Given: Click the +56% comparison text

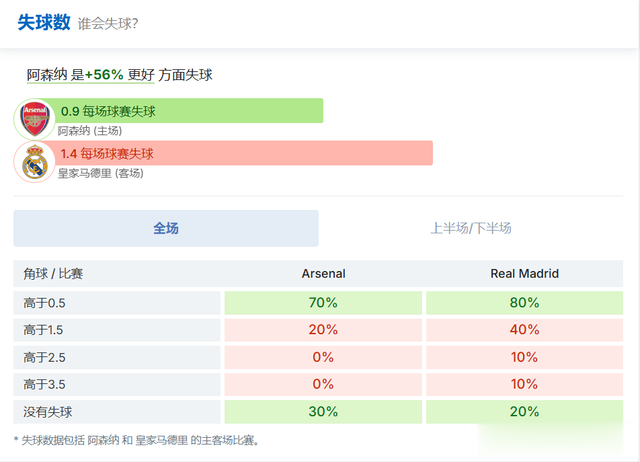Looking at the screenshot, I should [104, 75].
